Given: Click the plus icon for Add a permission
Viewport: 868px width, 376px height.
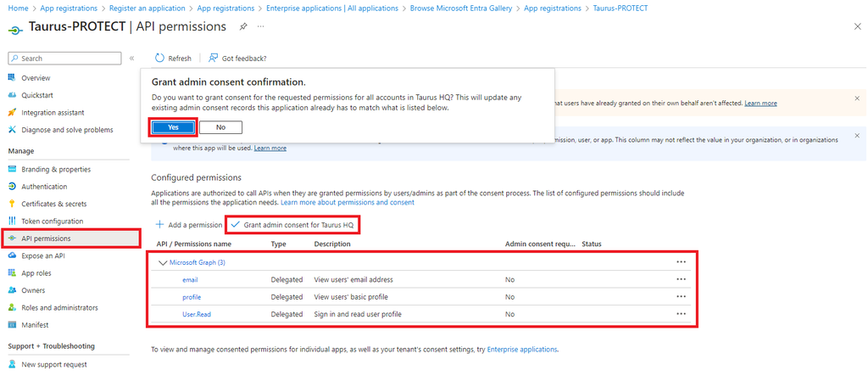Looking at the screenshot, I should click(x=159, y=225).
